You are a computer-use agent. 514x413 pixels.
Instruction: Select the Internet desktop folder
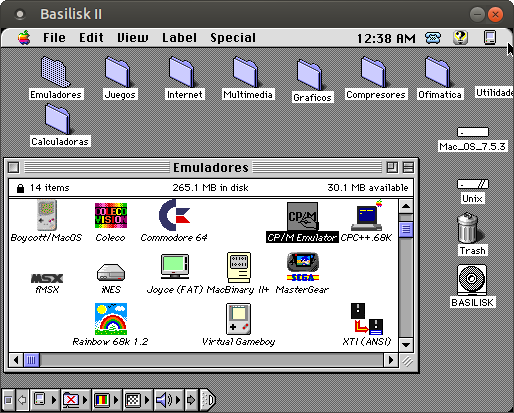[183, 72]
